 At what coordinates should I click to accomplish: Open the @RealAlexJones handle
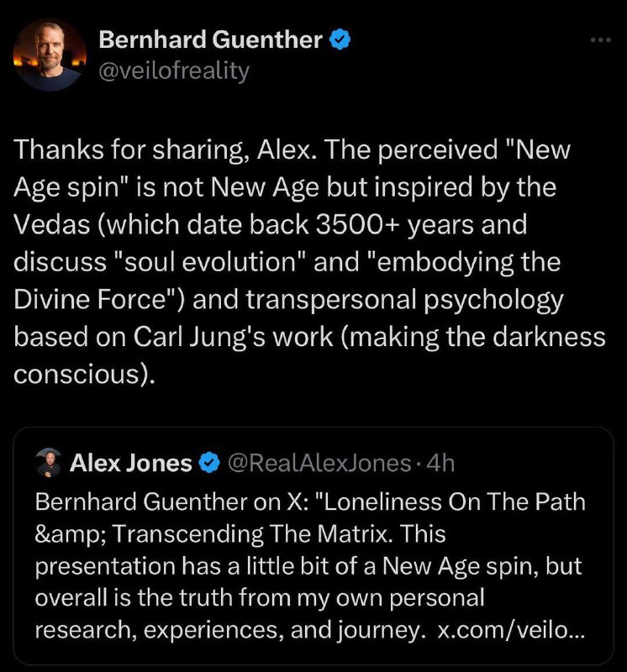tap(319, 462)
